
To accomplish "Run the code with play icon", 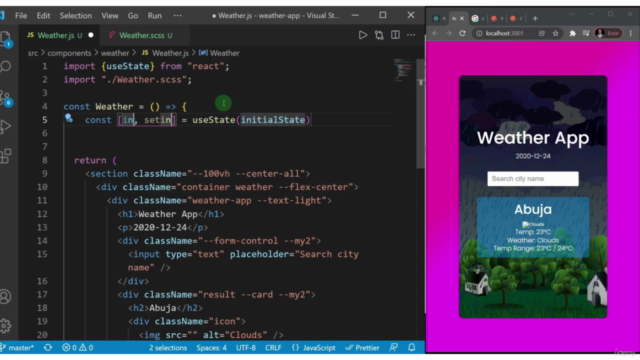I will click(x=362, y=35).
